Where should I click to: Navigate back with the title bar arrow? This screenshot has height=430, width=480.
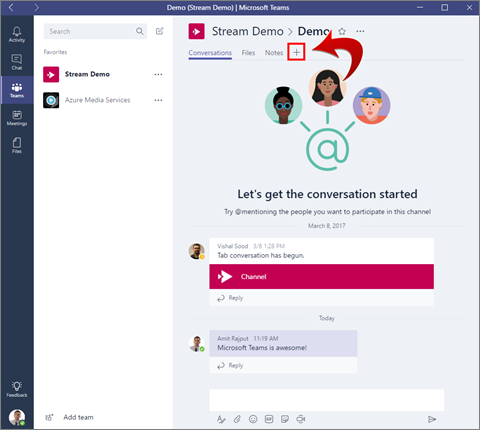(x=11, y=7)
